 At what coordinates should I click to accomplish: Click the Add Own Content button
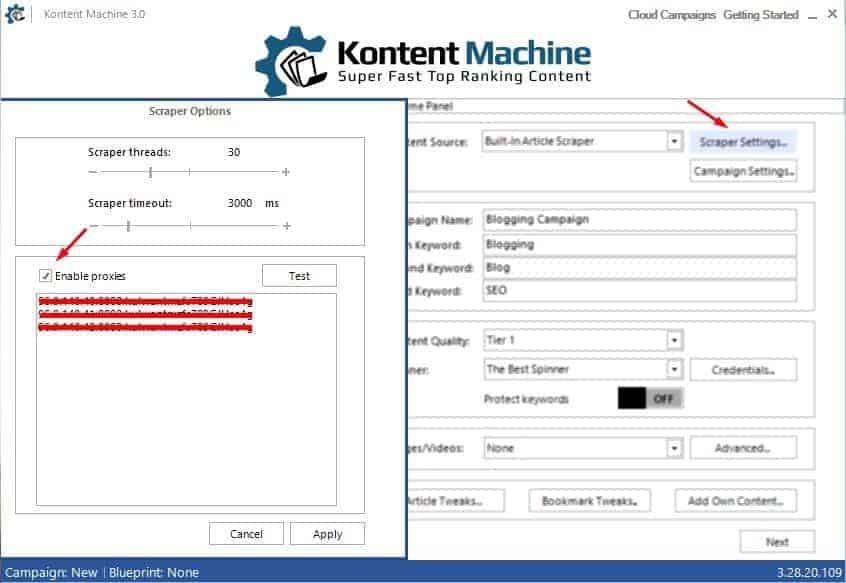(x=735, y=501)
